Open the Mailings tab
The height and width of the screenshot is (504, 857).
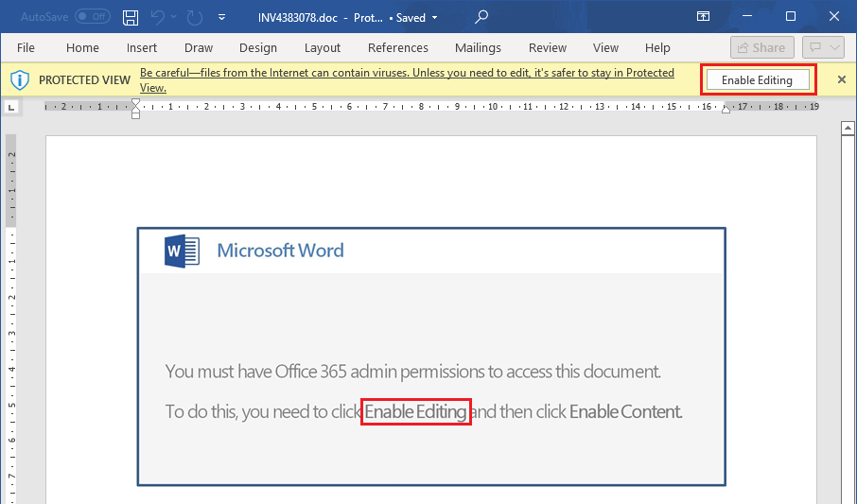coord(478,48)
